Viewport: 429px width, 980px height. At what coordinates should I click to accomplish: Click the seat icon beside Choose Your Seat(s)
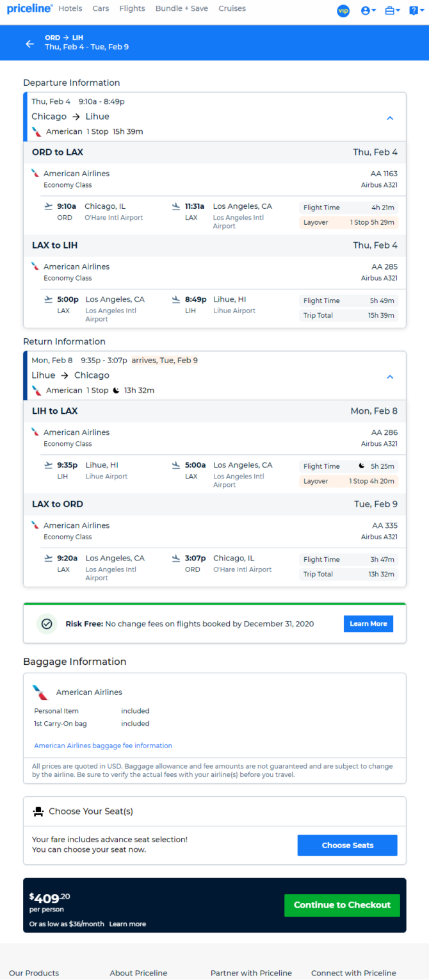38,812
